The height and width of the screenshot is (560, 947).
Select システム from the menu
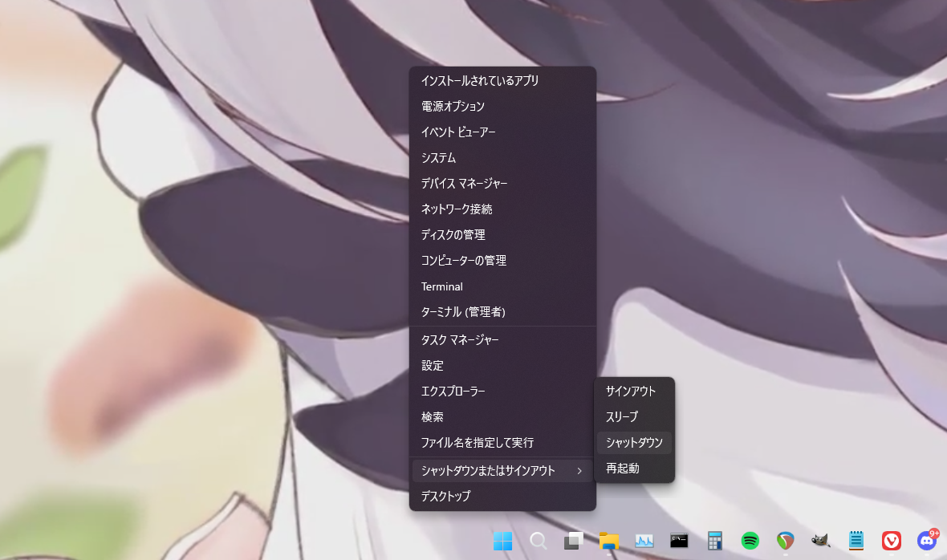502,157
